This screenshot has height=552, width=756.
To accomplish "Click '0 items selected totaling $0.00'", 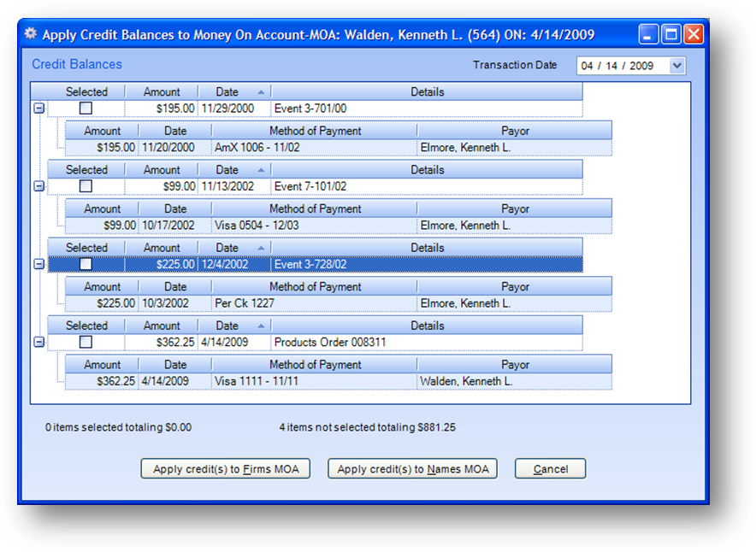I will click(x=118, y=427).
